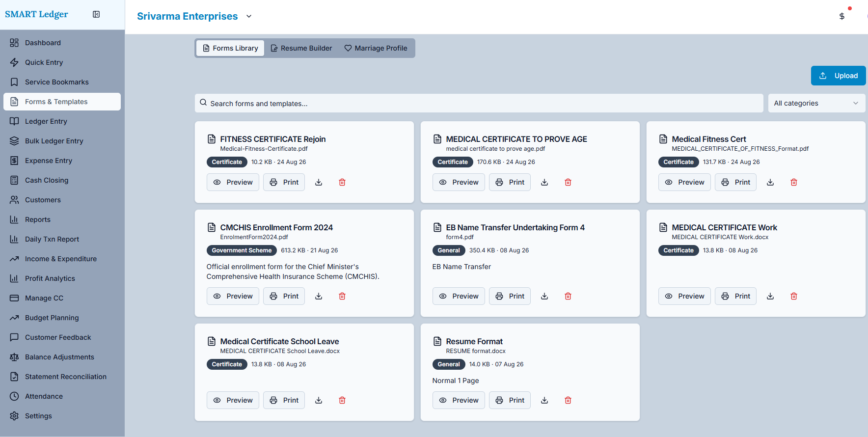This screenshot has height=437, width=868.
Task: Download EB Name Transfer Undertaking Form 4
Action: pyautogui.click(x=544, y=296)
